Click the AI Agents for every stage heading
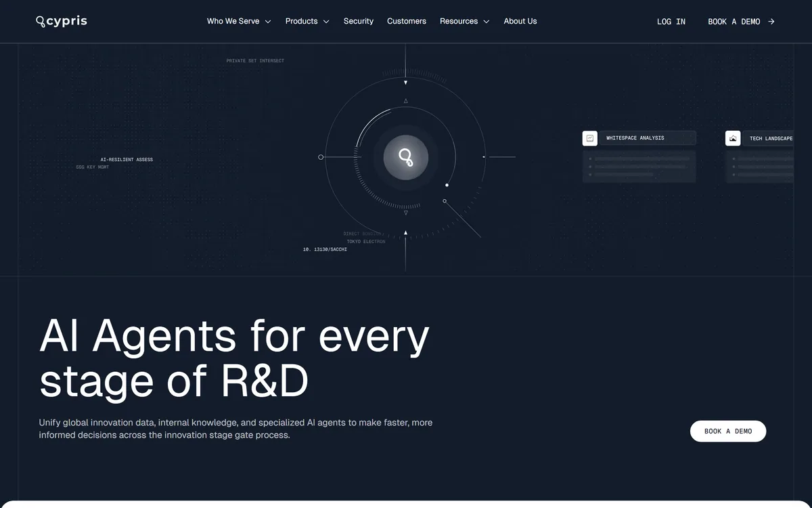This screenshot has width=812, height=508. click(x=234, y=358)
